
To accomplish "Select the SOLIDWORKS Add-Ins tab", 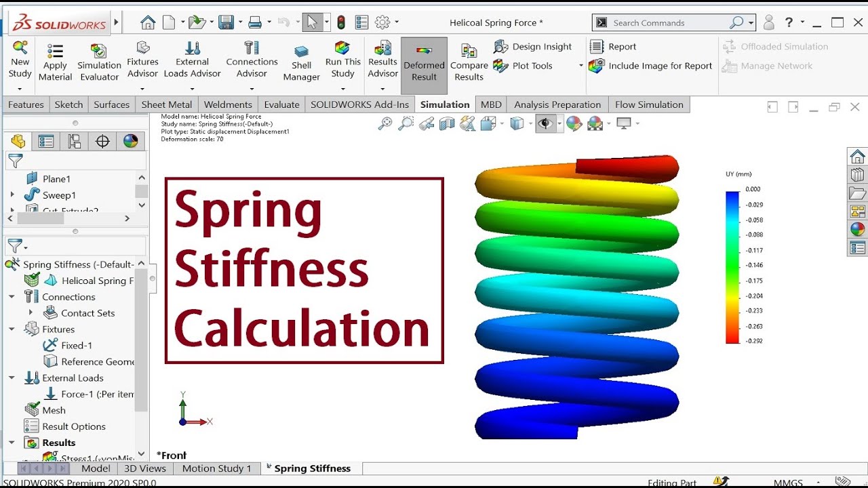I will click(359, 104).
